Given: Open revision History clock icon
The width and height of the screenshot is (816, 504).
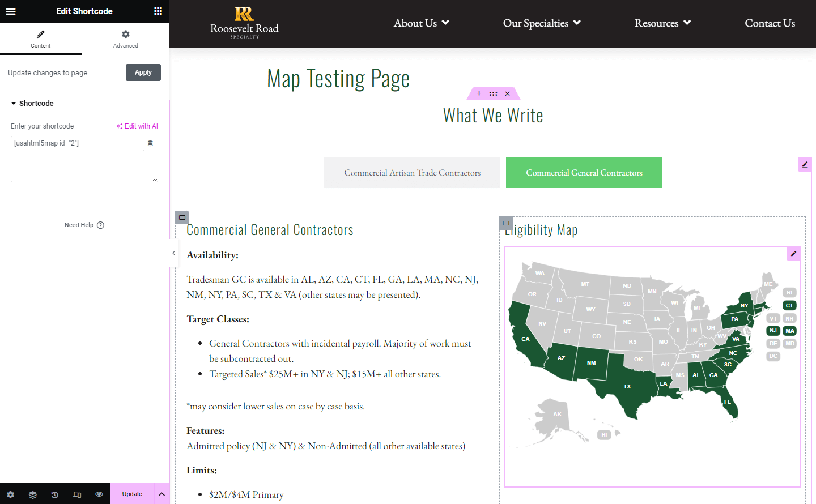Looking at the screenshot, I should 54,494.
